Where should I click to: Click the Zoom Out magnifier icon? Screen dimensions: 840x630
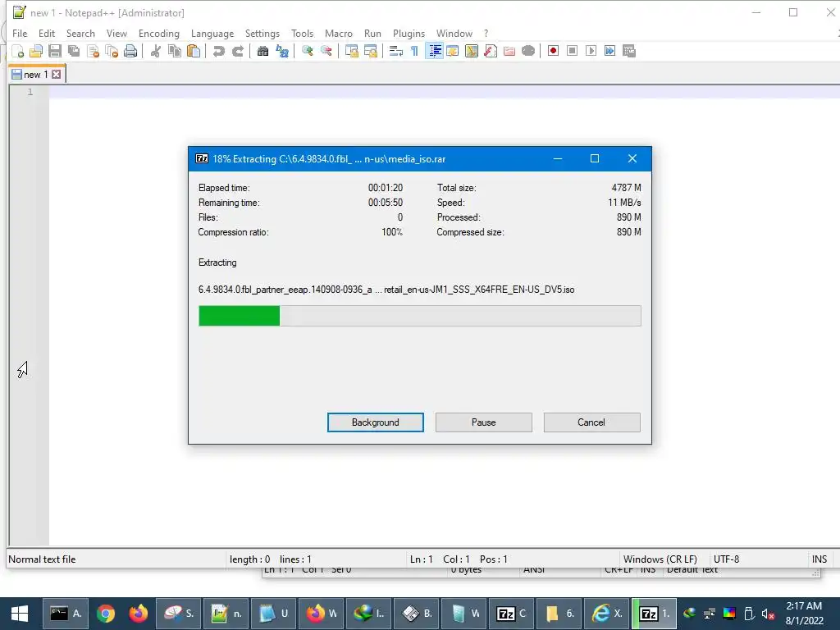pos(326,51)
